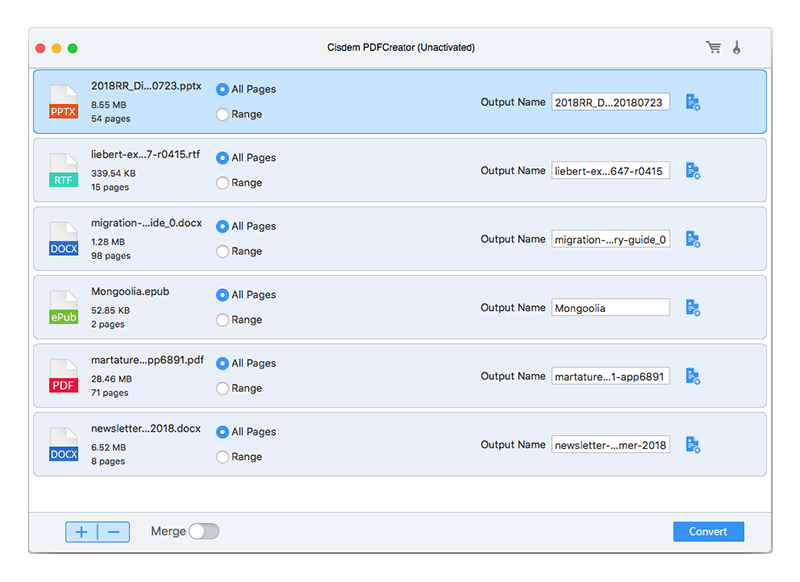Click the 28.46 MB file size text

[111, 379]
